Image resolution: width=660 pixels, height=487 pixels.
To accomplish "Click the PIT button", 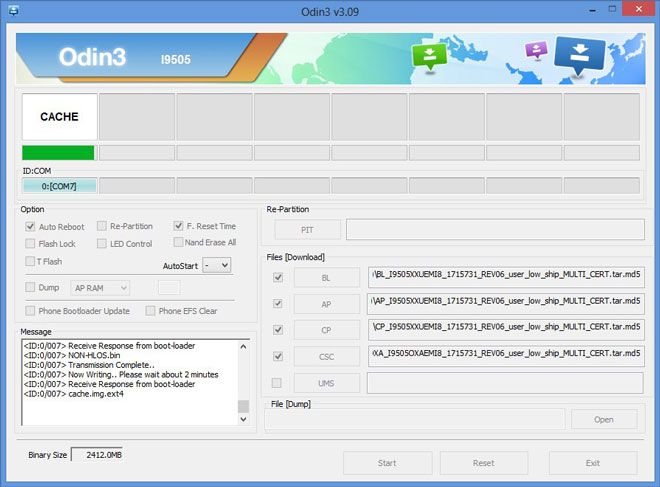I will pos(307,230).
